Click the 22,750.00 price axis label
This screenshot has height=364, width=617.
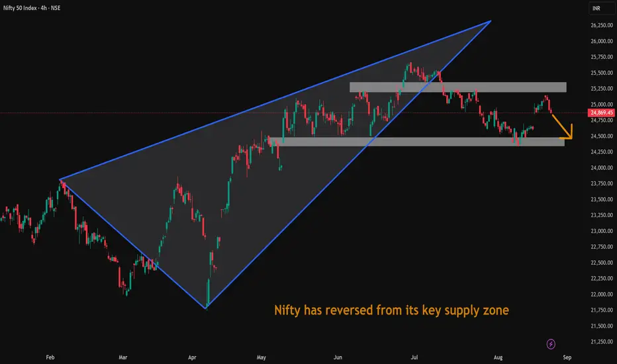coord(602,247)
